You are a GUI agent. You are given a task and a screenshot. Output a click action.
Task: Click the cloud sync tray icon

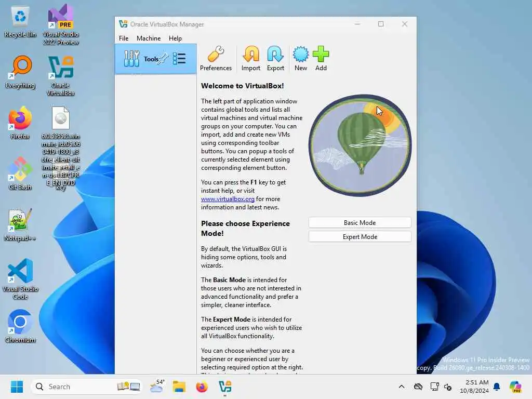click(418, 387)
